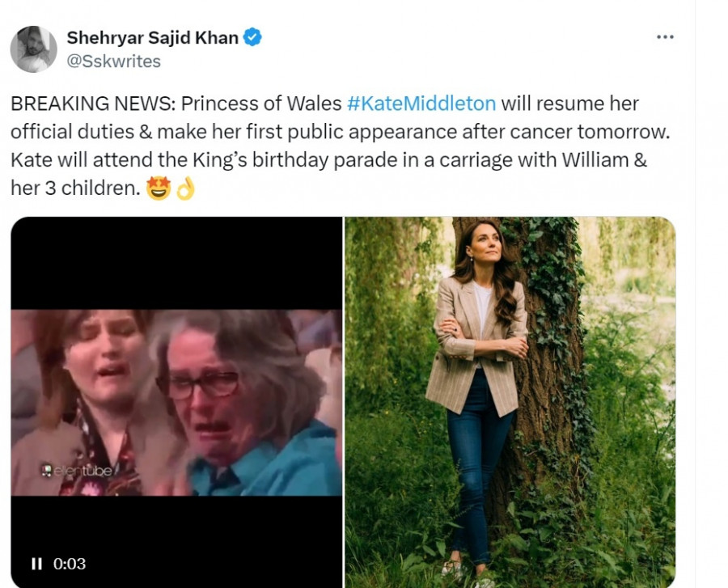Open the #KateMiddleton hashtag

click(x=421, y=104)
